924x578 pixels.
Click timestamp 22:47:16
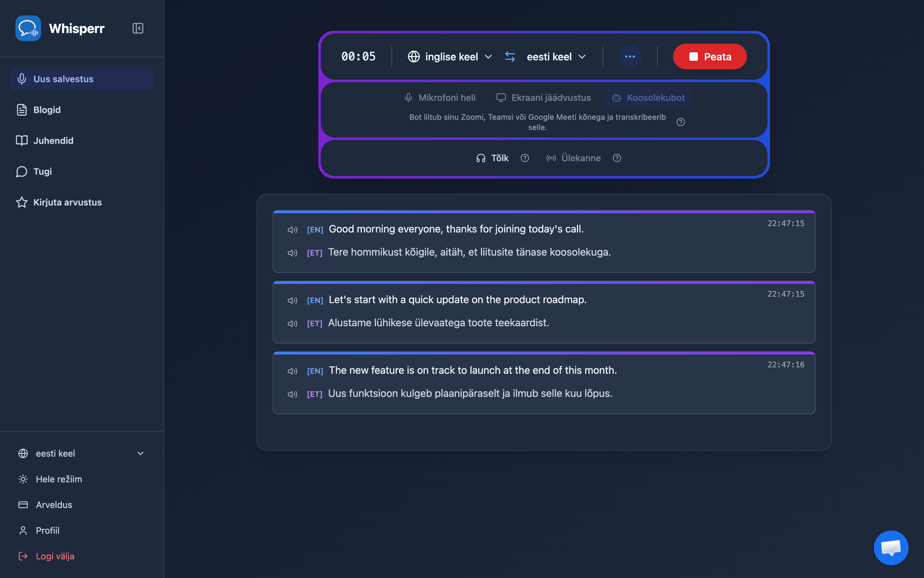tap(786, 365)
